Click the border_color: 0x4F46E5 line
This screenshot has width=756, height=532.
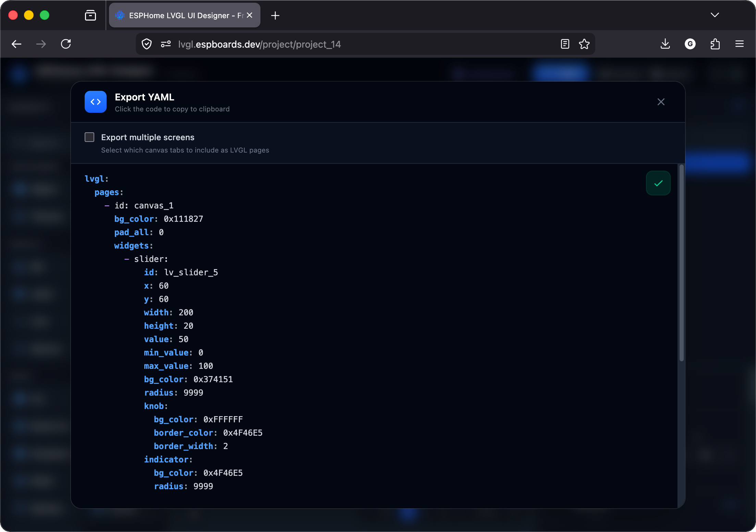[208, 433]
